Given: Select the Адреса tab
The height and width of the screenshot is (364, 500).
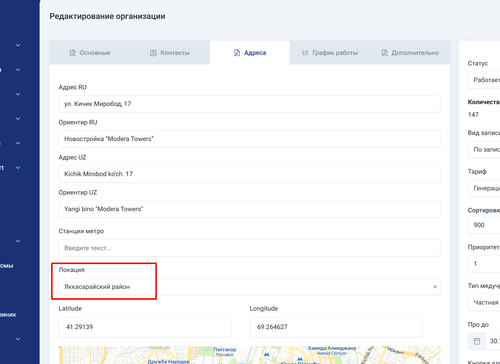Looking at the screenshot, I should click(x=250, y=53).
